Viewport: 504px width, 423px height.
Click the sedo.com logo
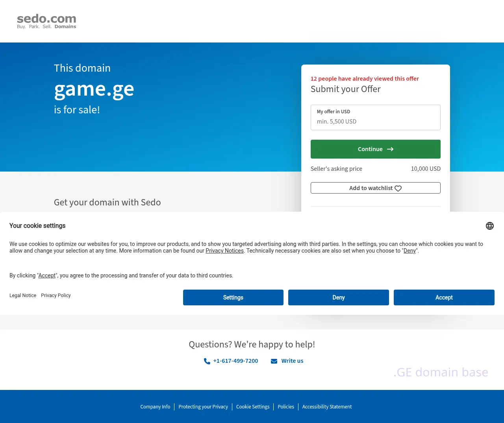click(46, 21)
